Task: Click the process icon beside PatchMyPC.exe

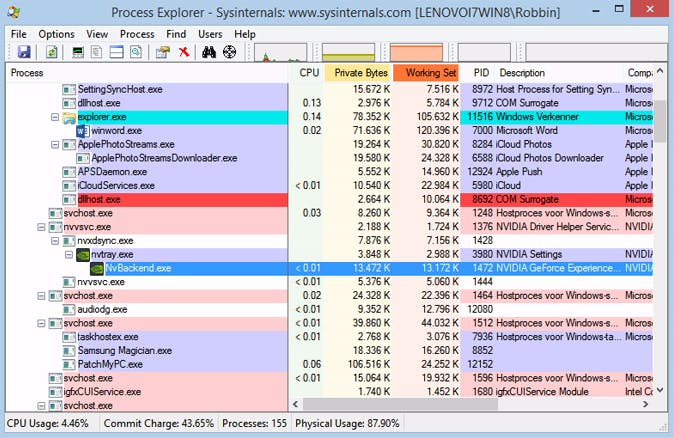Action: [69, 364]
